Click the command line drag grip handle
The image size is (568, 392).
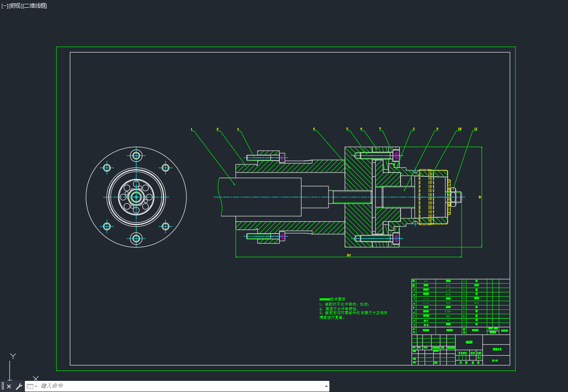[3, 386]
